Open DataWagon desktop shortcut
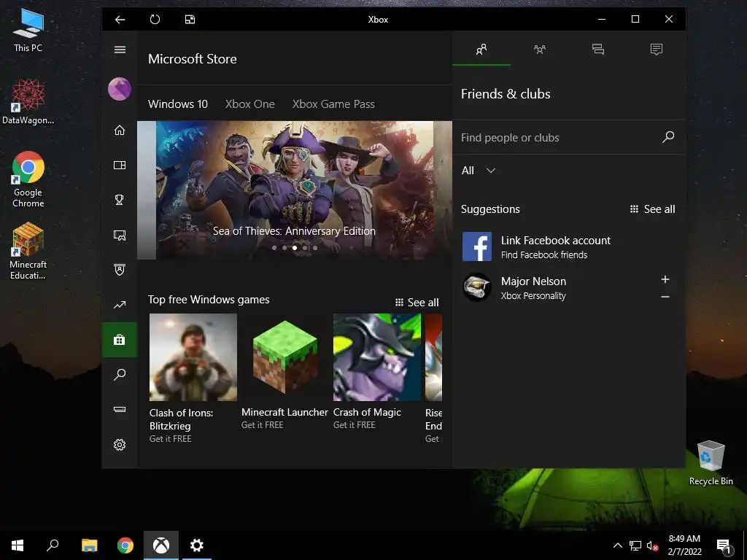Screen dimensions: 747x560 tap(28, 102)
